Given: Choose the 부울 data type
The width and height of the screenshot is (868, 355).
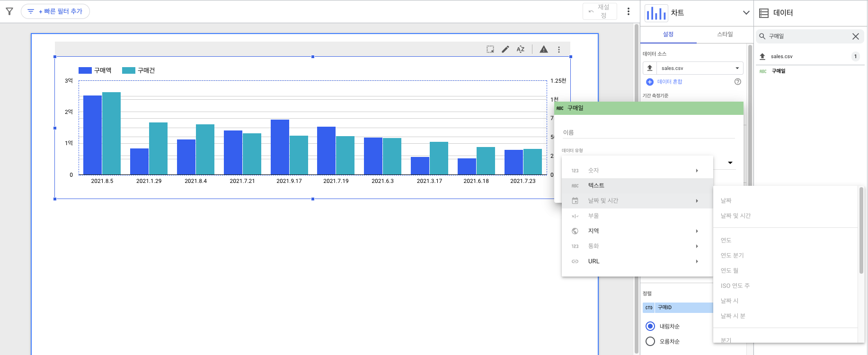Looking at the screenshot, I should coord(637,216).
